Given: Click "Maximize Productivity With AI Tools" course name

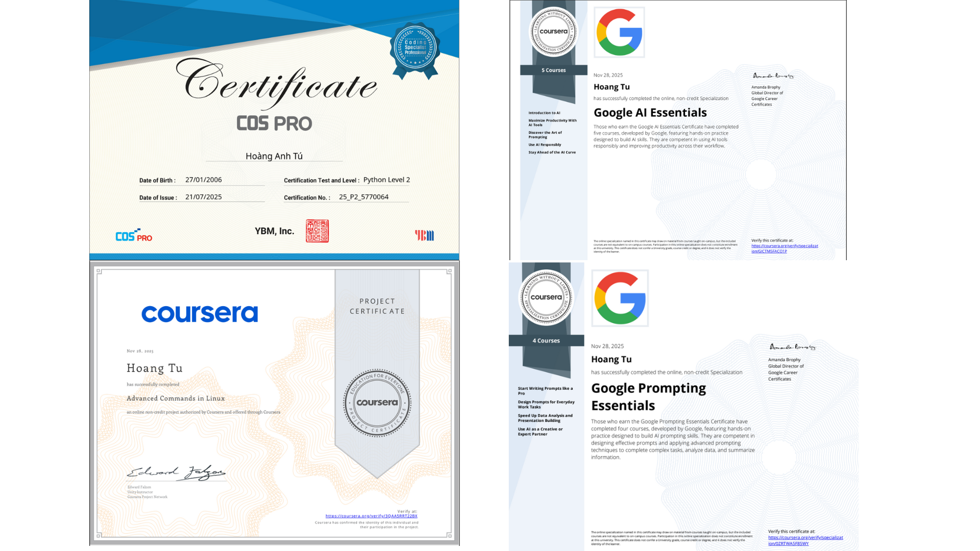Looking at the screenshot, I should (552, 122).
